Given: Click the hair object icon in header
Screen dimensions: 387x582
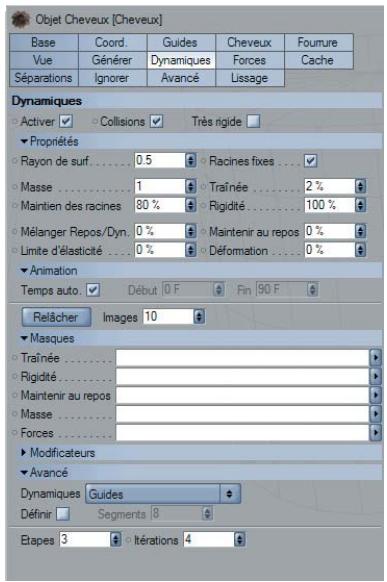Looking at the screenshot, I should click(20, 20).
